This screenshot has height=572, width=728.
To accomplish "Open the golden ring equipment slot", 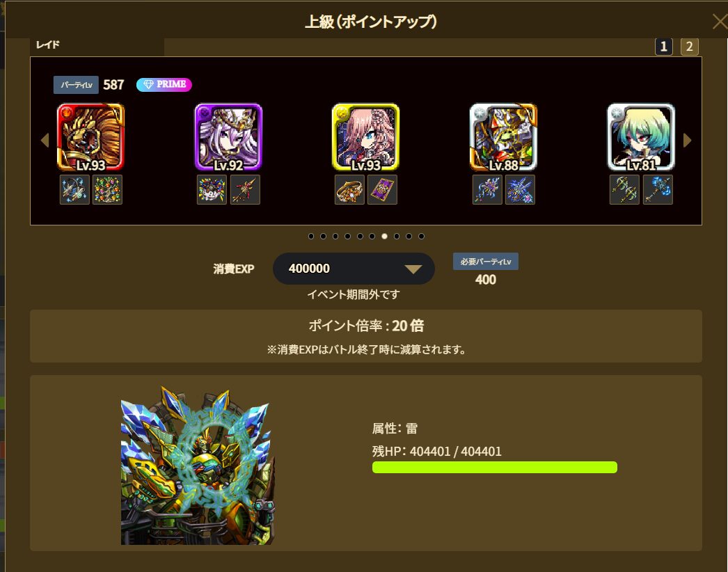I will [x=349, y=189].
